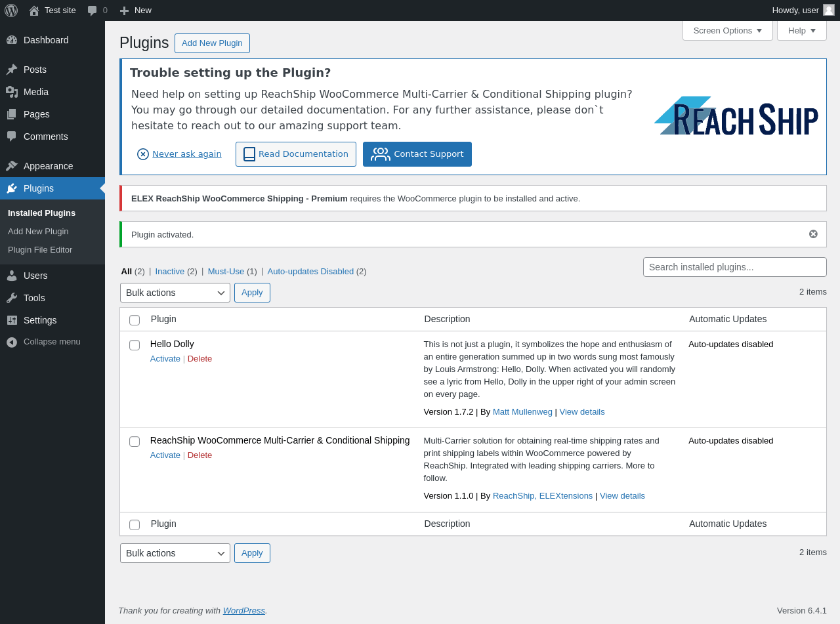Open the top Bulk actions dropdown
The image size is (840, 624).
coord(175,293)
